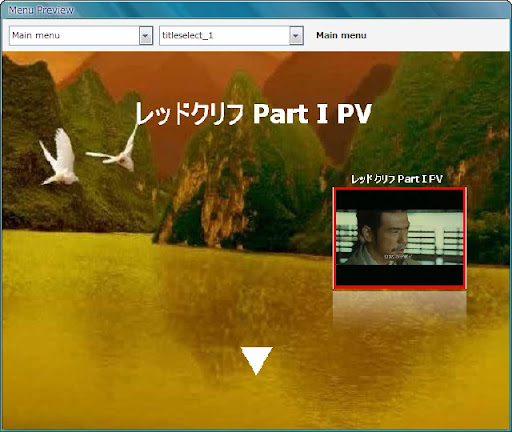Click the Menu Preview title bar
512x432 pixels.
(x=256, y=10)
